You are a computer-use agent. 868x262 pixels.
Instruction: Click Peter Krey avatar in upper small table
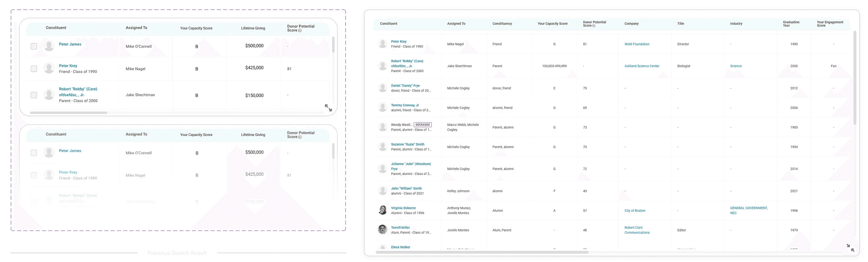click(49, 68)
